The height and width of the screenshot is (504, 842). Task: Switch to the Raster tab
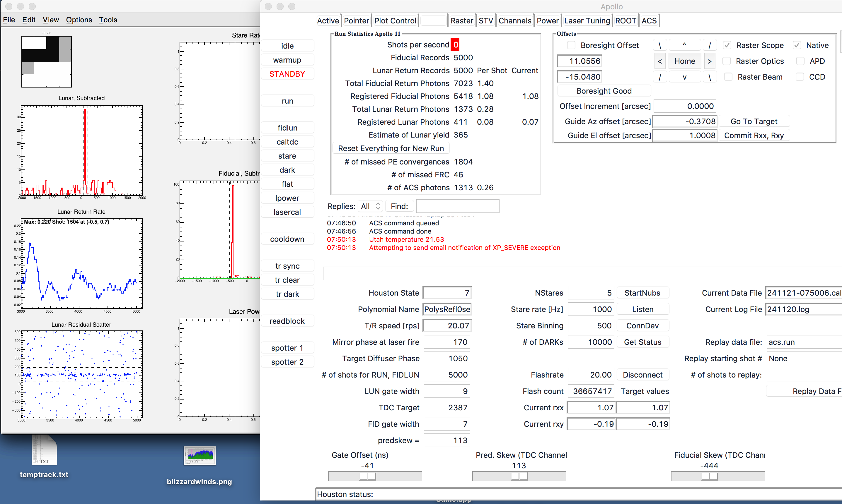(x=462, y=21)
